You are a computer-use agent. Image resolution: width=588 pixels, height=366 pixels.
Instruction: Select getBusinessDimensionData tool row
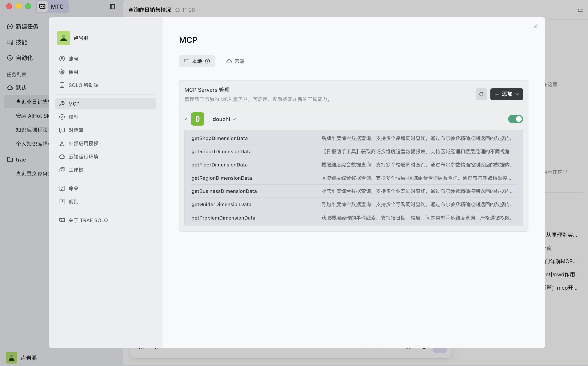pos(354,191)
